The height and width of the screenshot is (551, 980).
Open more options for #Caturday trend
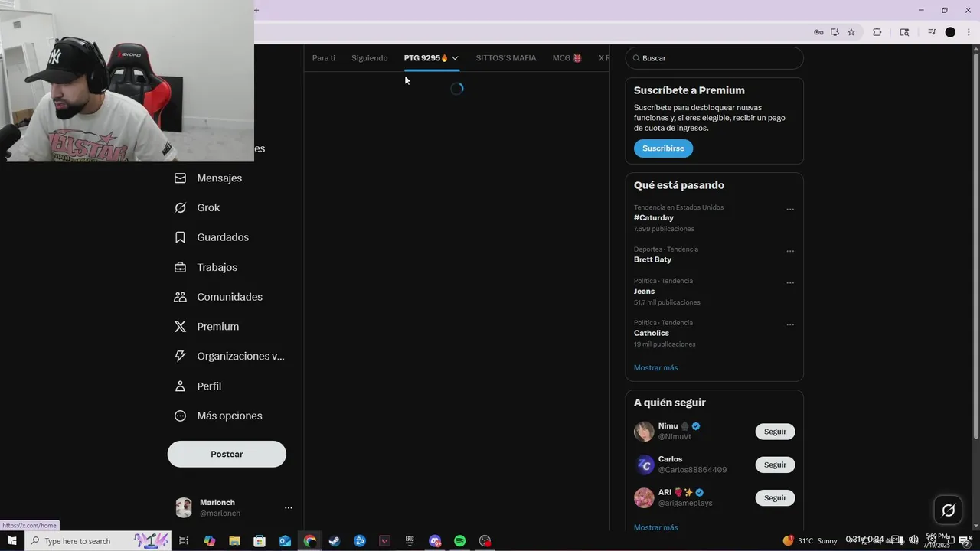pyautogui.click(x=790, y=209)
